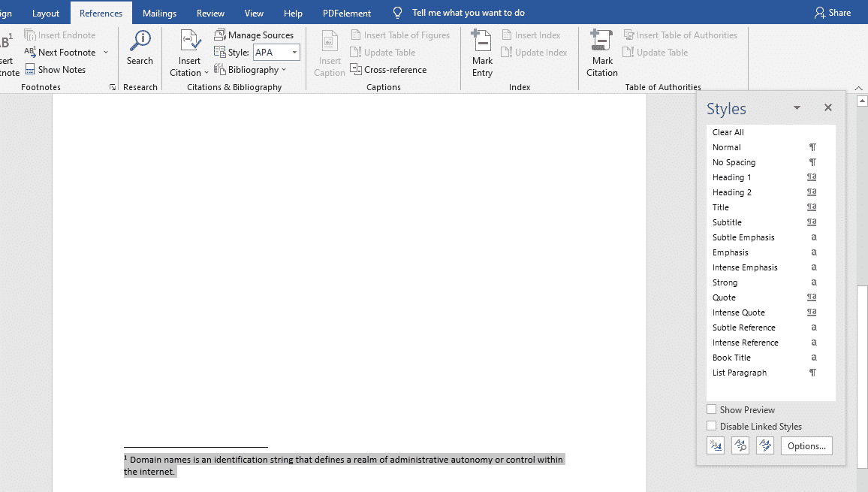The image size is (868, 492).
Task: Open the Style Inspector icon
Action: [740, 445]
